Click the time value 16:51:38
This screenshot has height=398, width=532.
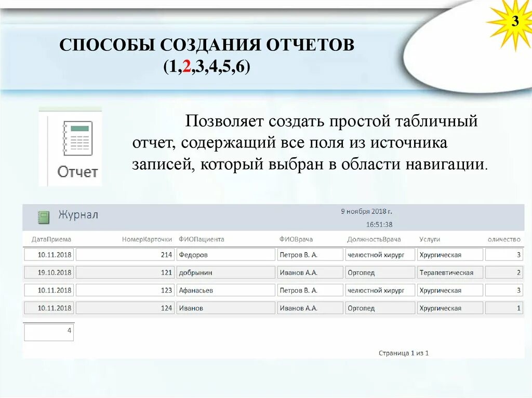pyautogui.click(x=379, y=224)
